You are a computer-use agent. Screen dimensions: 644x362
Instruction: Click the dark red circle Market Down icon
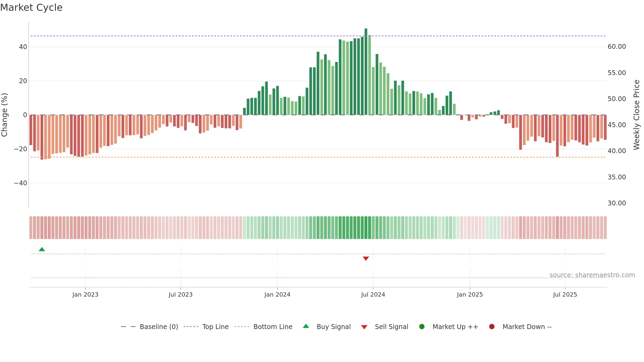(x=492, y=327)
